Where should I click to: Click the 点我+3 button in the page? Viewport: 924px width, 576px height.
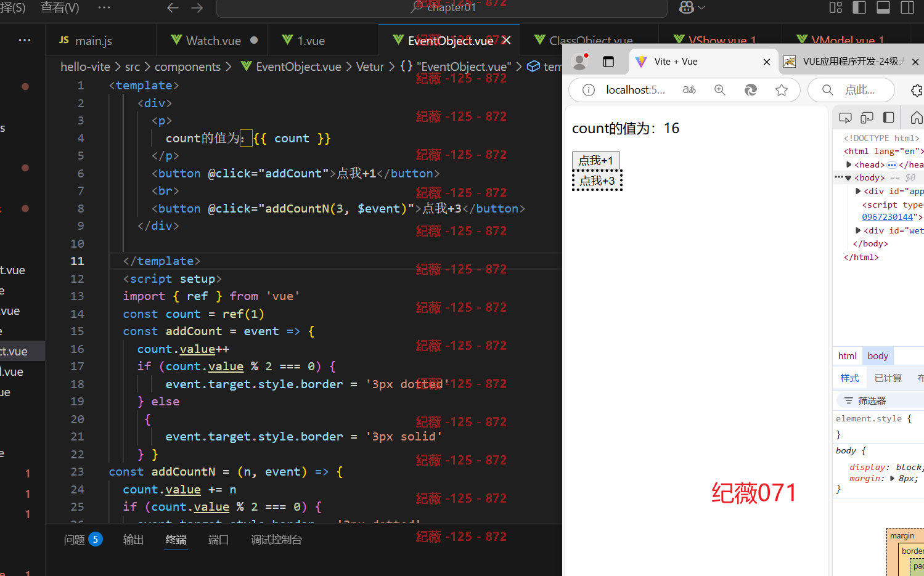click(597, 181)
